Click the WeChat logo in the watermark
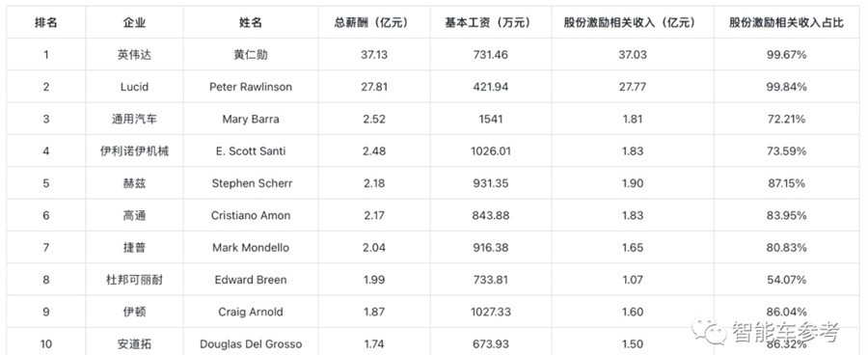The image size is (868, 355). 709,331
